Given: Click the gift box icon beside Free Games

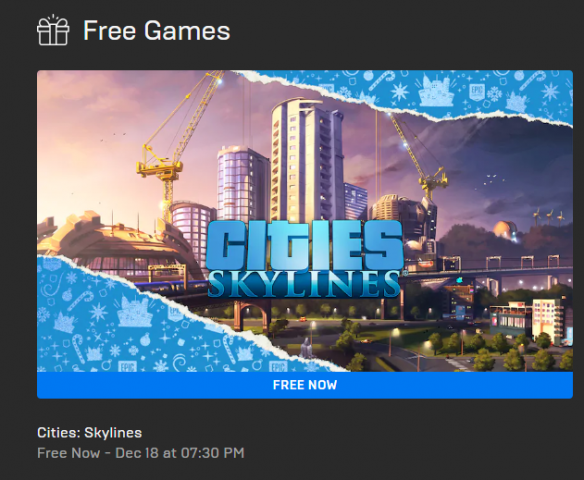Looking at the screenshot, I should pos(53,30).
